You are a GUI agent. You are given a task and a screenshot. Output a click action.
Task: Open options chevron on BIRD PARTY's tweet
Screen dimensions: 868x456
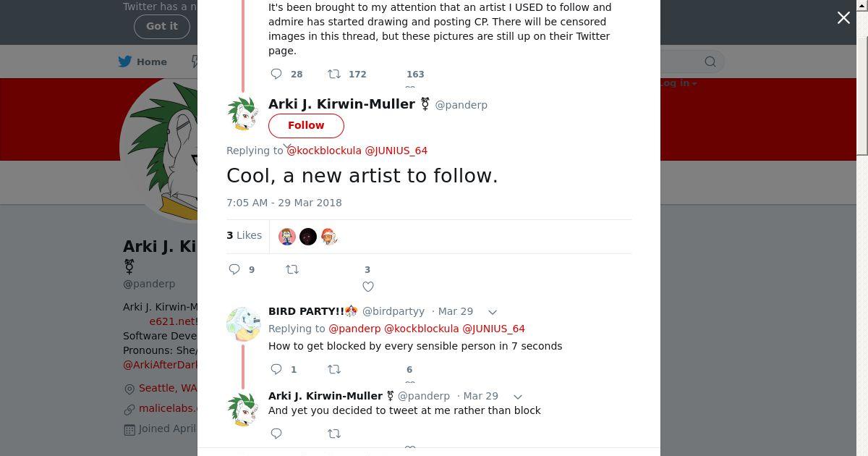coord(493,312)
